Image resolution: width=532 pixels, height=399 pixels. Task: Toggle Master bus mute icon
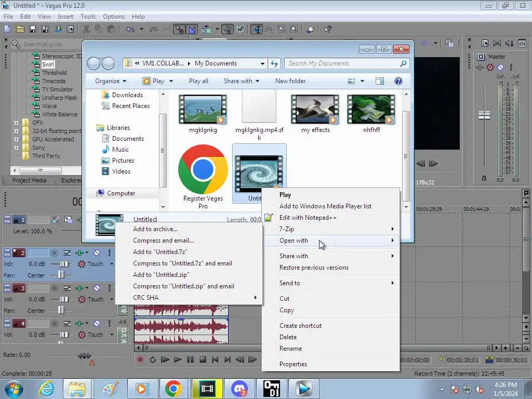(500, 67)
